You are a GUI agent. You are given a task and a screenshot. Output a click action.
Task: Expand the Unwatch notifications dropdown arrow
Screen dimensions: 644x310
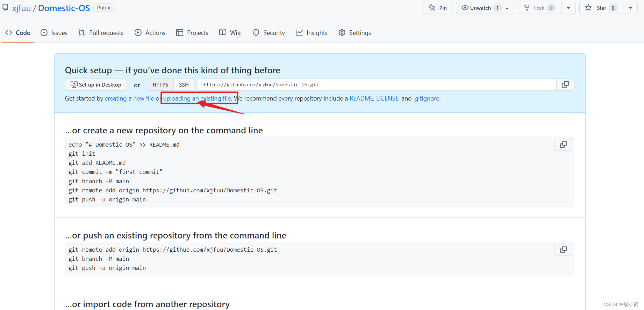coord(507,8)
